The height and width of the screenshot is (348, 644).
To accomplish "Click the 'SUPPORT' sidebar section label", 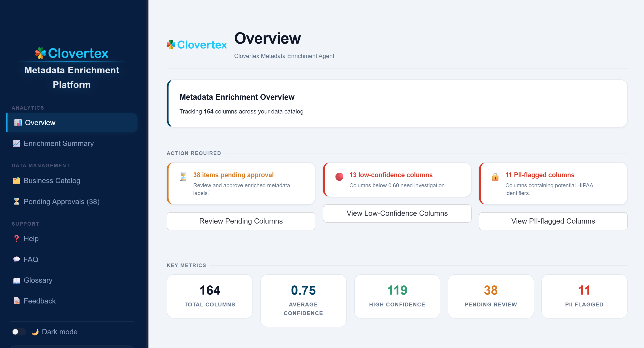I will pos(25,224).
